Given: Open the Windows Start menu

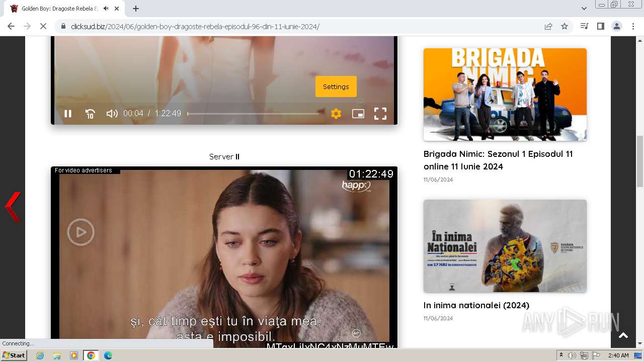Looking at the screenshot, I should (x=14, y=355).
